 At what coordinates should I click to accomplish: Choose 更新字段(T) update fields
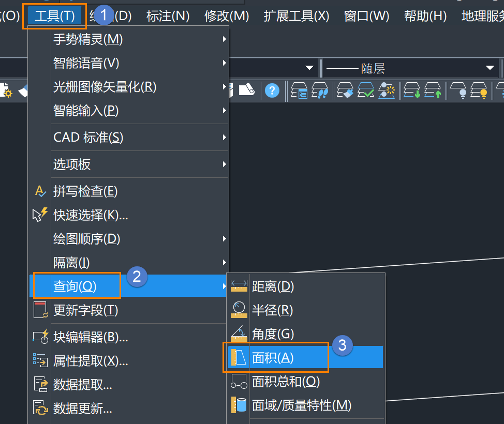click(x=128, y=310)
